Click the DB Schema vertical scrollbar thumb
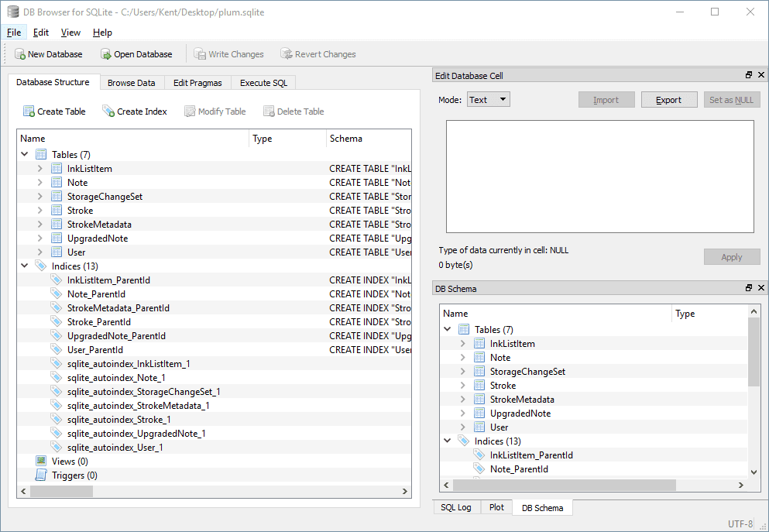769x532 pixels. [754, 352]
